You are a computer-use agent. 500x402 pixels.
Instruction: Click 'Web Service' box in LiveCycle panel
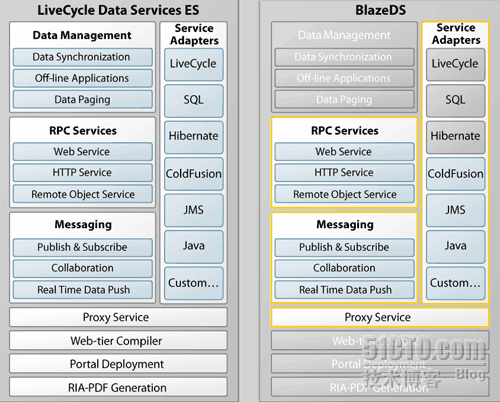click(x=83, y=152)
